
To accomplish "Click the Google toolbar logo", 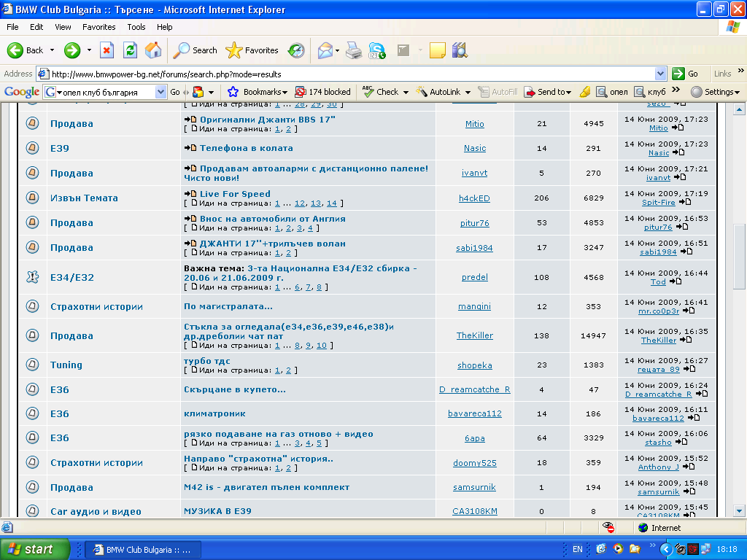I will click(x=21, y=92).
